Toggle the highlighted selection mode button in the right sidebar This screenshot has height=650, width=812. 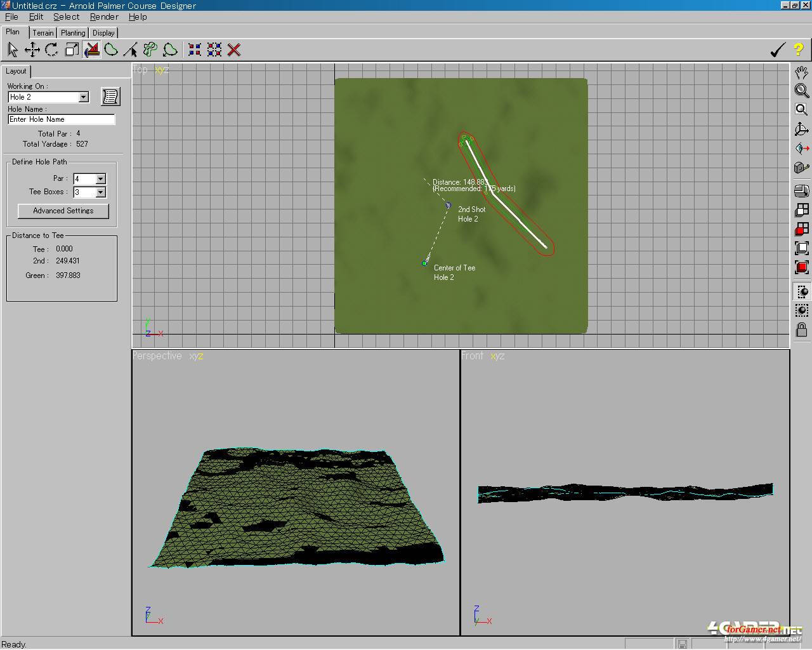click(x=802, y=291)
